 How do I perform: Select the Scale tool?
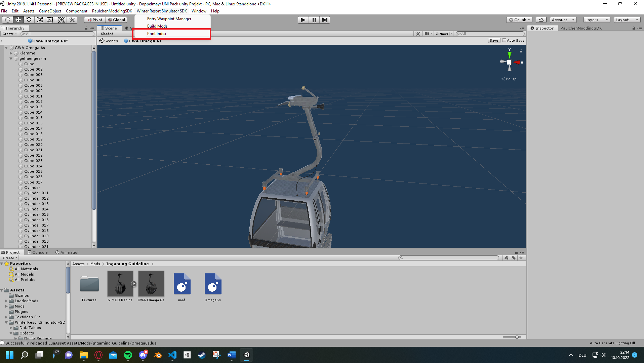coord(40,20)
